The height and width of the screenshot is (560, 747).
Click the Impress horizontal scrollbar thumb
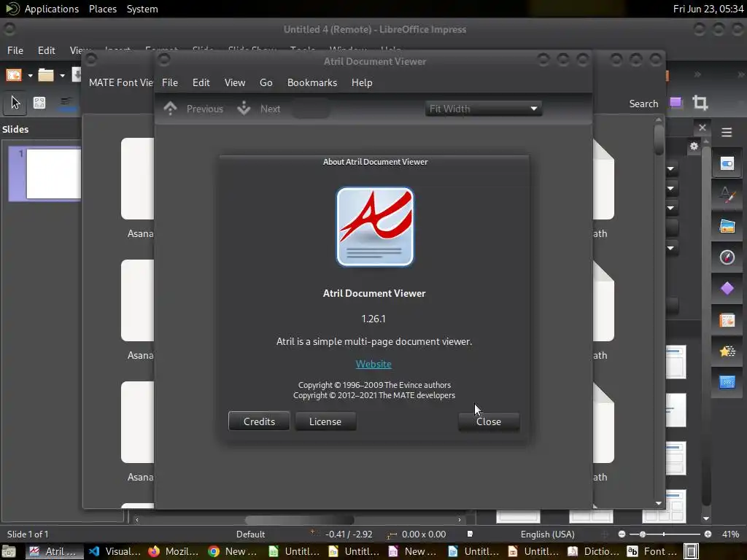coord(299,520)
